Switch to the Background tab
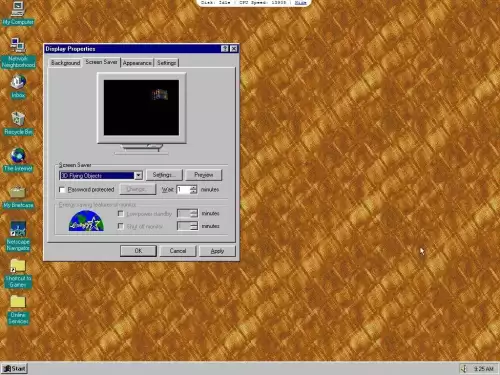Viewport: 500px width, 375px height. (x=66, y=63)
